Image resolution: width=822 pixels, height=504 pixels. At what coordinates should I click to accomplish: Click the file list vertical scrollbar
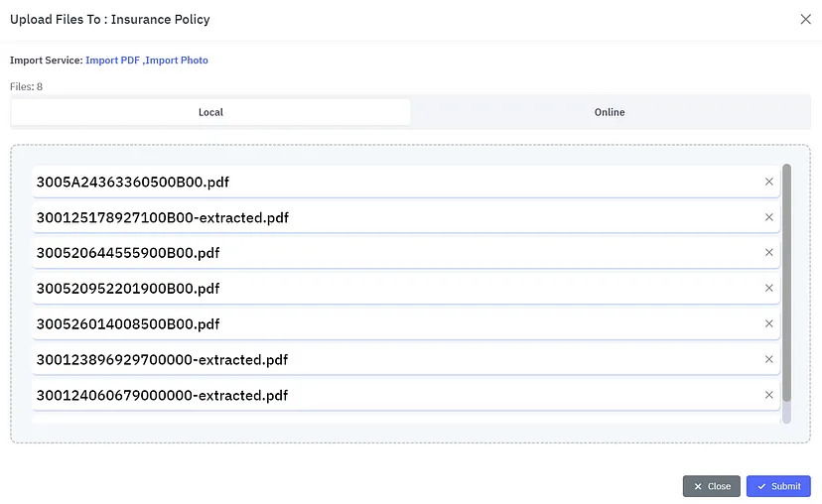click(786, 288)
